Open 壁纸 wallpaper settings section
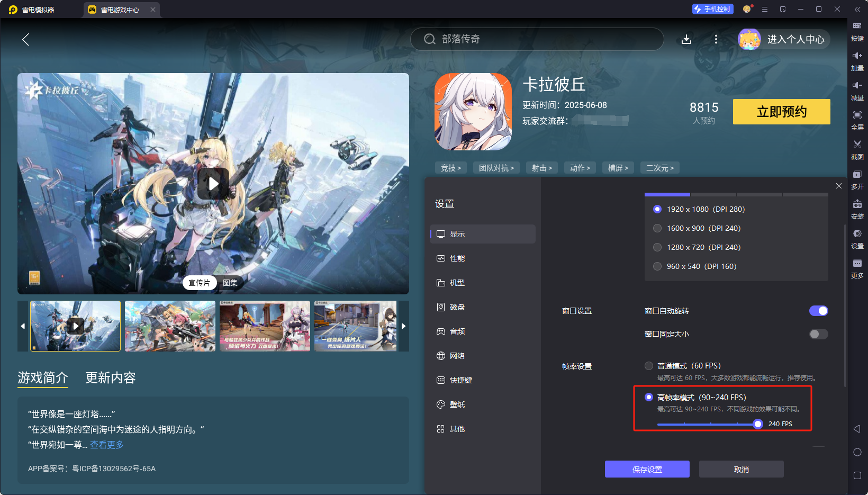 pos(483,404)
